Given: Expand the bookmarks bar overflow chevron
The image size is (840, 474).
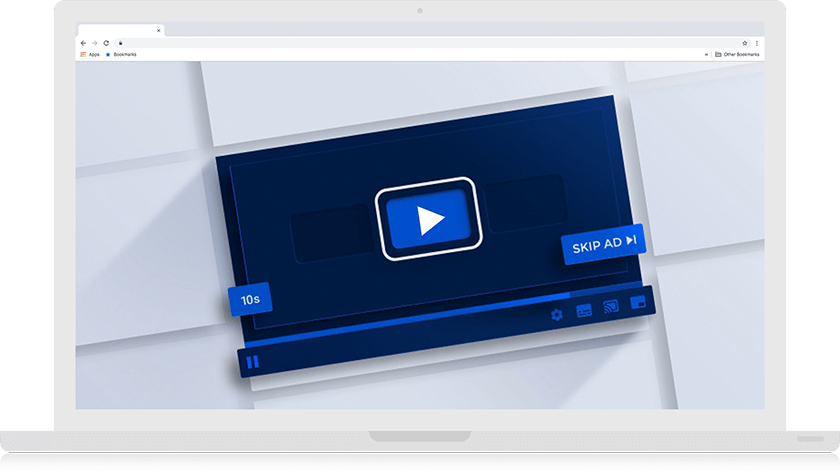Looking at the screenshot, I should click(x=706, y=55).
